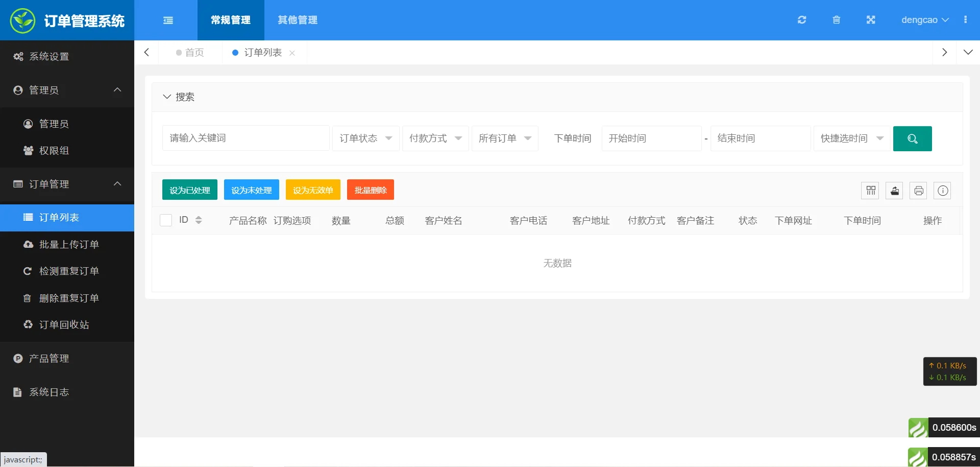Click the red 批量删除 button
The width and height of the screenshot is (980, 467).
point(370,190)
